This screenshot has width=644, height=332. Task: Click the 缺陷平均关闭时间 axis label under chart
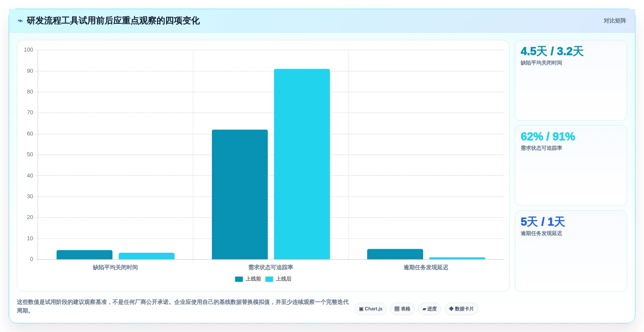click(x=115, y=268)
